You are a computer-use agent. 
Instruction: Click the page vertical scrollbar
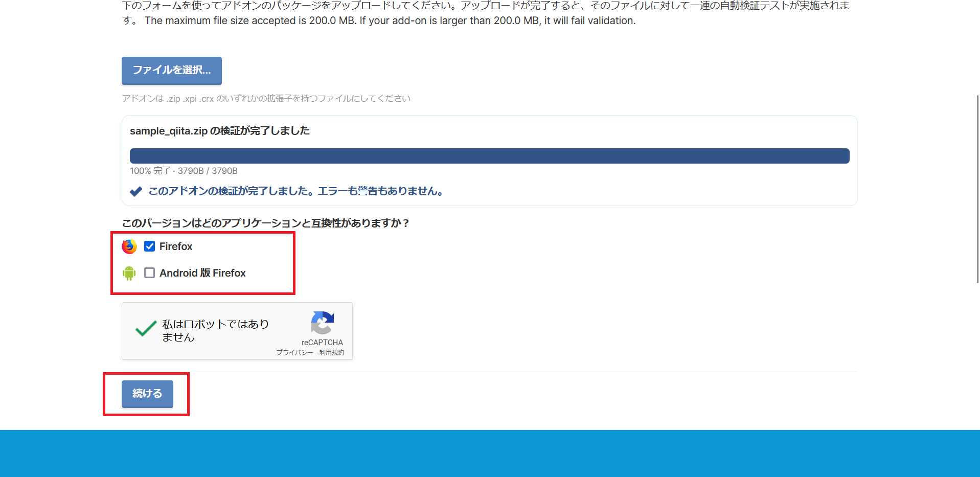(x=977, y=189)
